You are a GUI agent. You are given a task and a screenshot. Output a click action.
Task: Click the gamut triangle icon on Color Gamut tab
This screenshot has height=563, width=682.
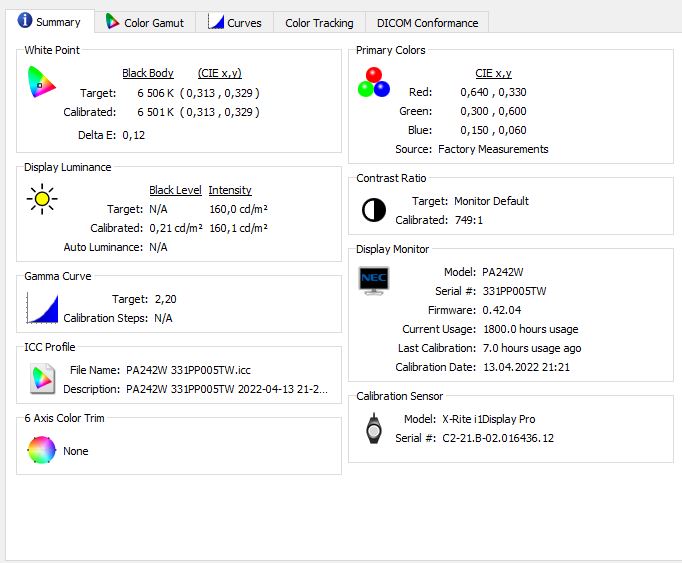(x=112, y=21)
